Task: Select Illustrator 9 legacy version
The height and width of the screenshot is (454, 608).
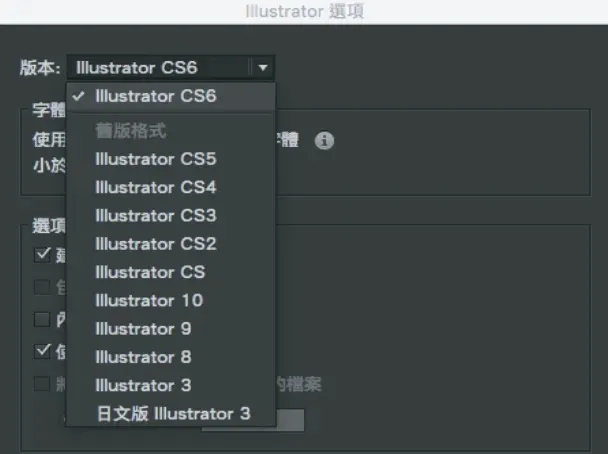Action: [143, 328]
